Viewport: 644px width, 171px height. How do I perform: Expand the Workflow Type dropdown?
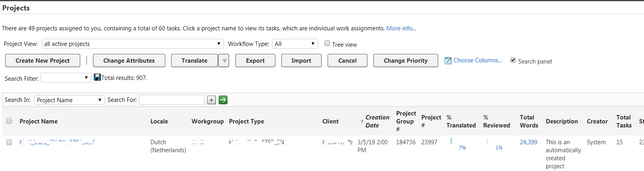coord(295,44)
